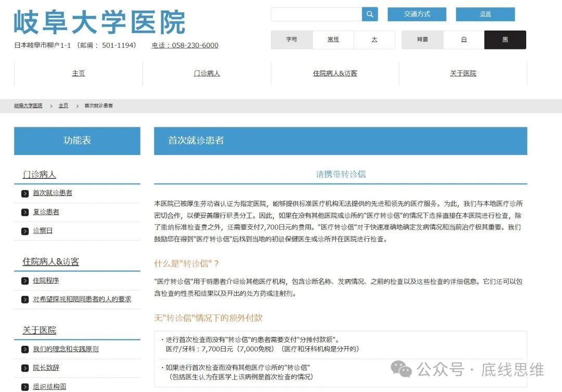
Task: Click 主页 link in breadcrumb trail
Action: pyautogui.click(x=63, y=106)
